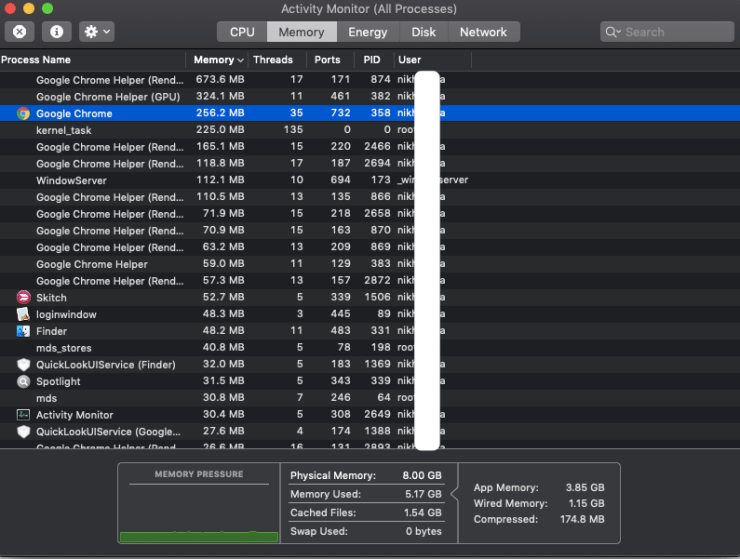Click the Spotlight magnifier process icon
The width and height of the screenshot is (740, 559).
point(23,381)
